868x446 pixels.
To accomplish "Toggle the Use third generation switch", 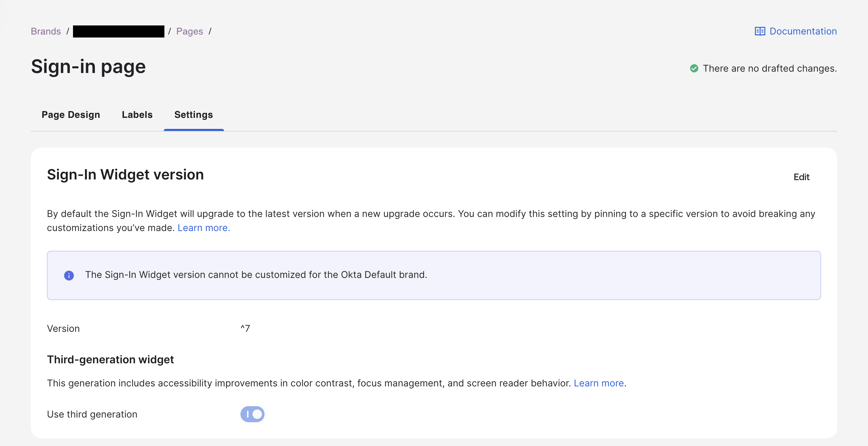I will (x=252, y=414).
